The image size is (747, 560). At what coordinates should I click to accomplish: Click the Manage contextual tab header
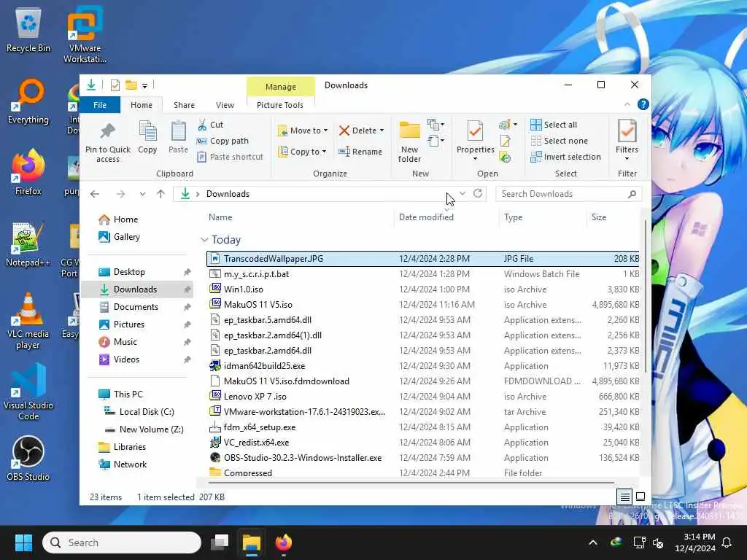coord(281,87)
